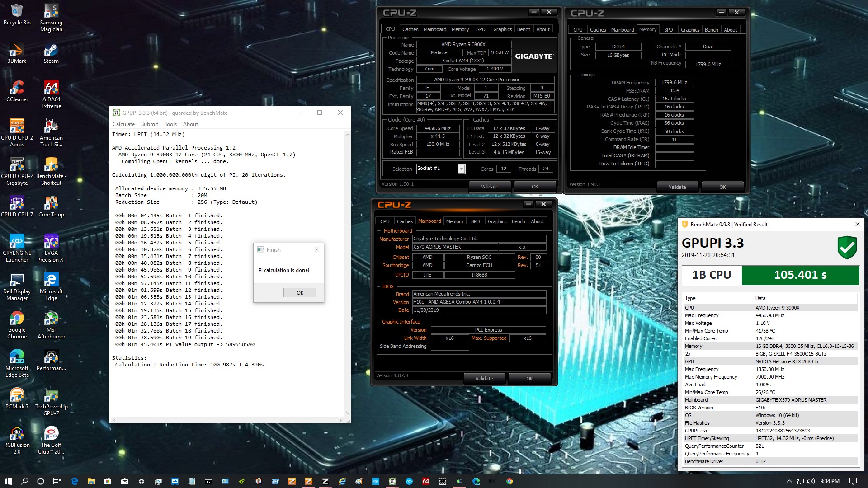
Task: Open File Explorer from the taskbar
Action: click(91, 481)
